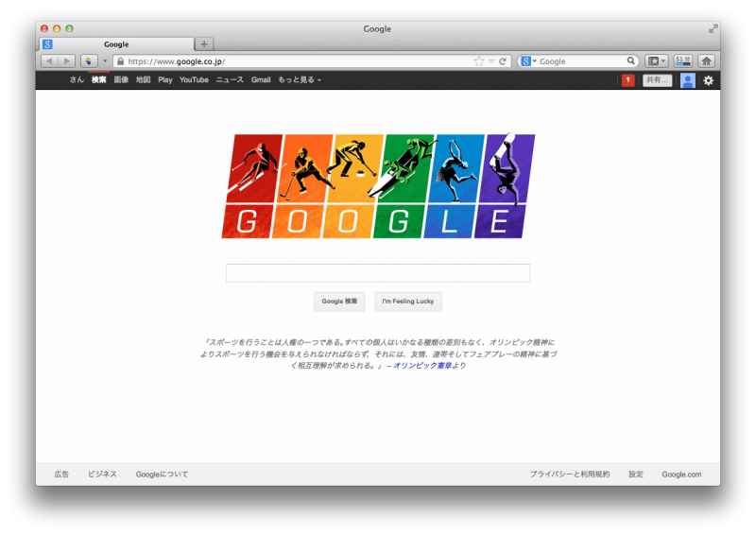Select the Google browser tab
This screenshot has height=535, width=756.
(116, 43)
